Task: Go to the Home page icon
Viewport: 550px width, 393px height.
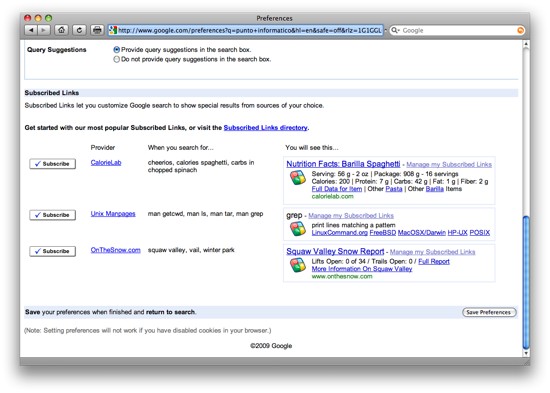Action: click(61, 30)
